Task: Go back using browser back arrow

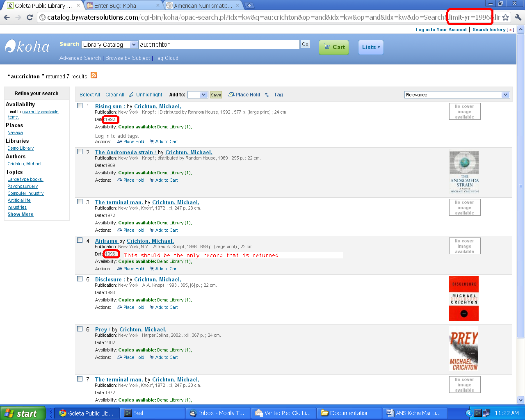Action: [x=7, y=17]
